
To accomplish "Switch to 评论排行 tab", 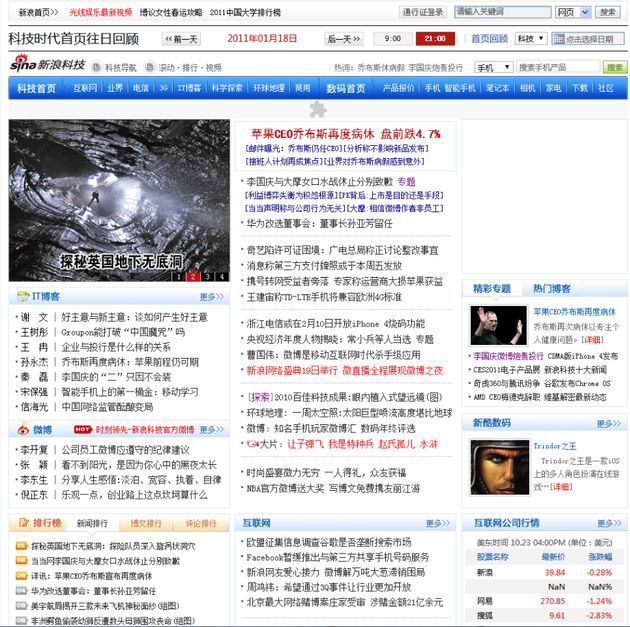I will (201, 523).
